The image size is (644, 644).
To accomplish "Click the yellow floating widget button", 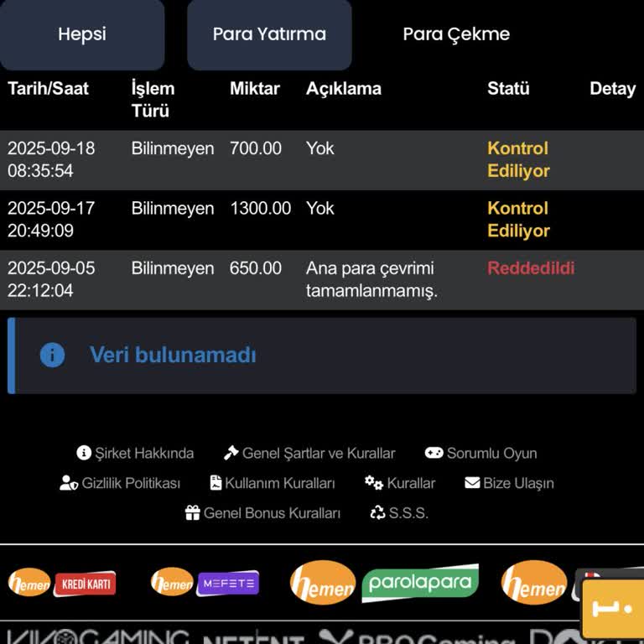I will click(x=613, y=609).
